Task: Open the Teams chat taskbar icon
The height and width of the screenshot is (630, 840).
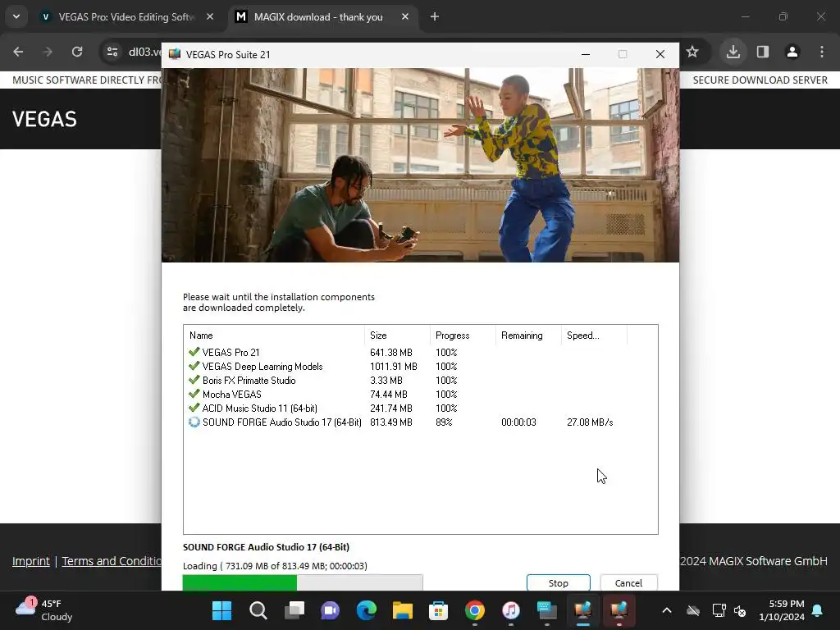Action: coord(330,610)
